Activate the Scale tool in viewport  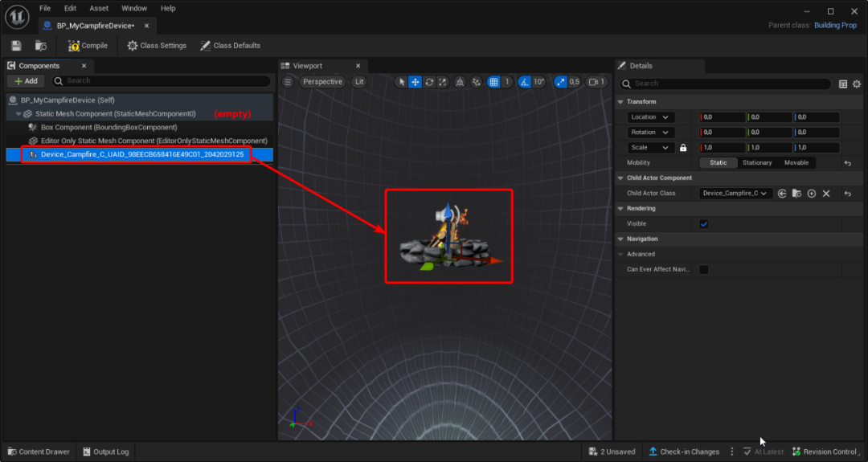(443, 82)
